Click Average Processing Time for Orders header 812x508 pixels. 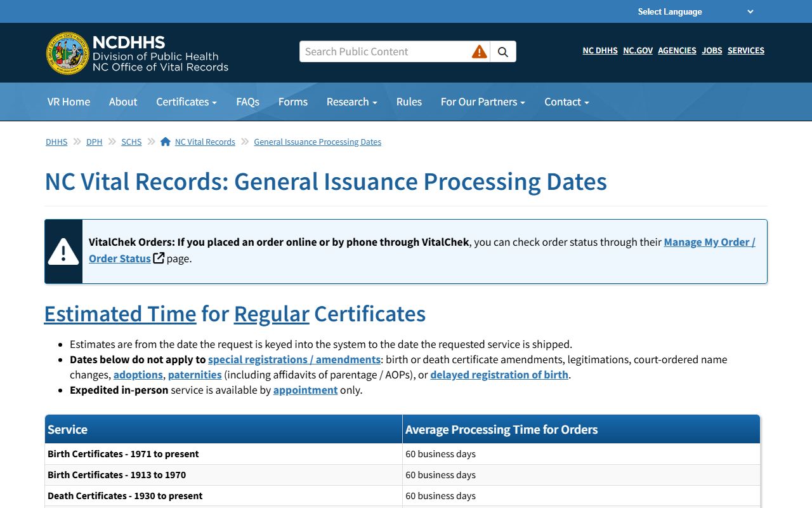581,429
